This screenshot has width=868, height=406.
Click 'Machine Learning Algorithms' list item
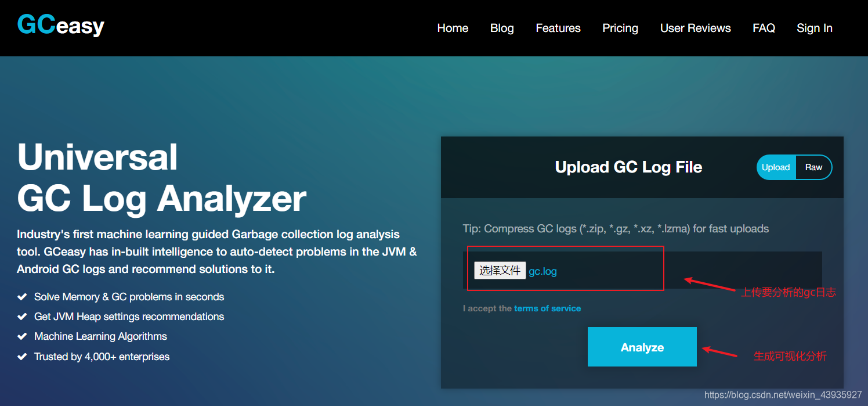tap(100, 336)
